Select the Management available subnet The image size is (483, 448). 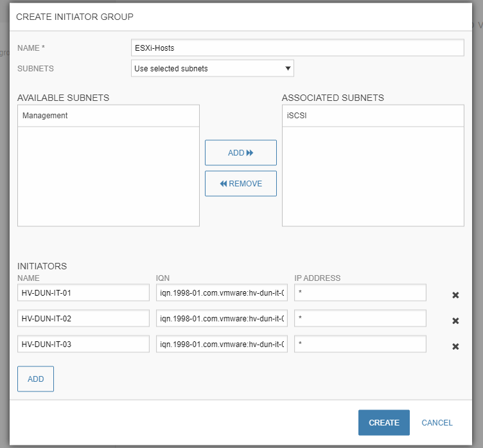(x=109, y=116)
